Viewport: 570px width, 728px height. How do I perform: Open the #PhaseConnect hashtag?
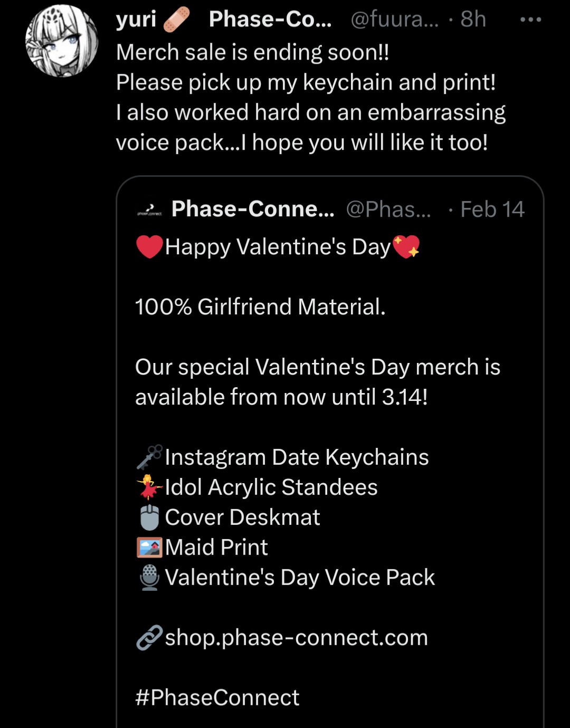coord(217,697)
